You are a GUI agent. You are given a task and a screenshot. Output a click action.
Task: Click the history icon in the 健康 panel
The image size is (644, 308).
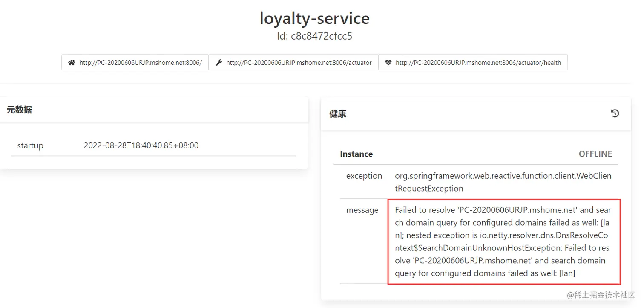[615, 113]
